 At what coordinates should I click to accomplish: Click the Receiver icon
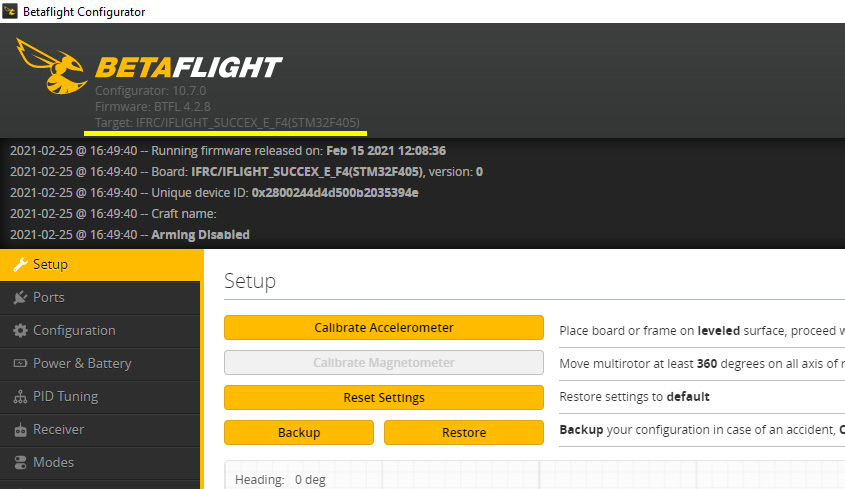point(20,430)
